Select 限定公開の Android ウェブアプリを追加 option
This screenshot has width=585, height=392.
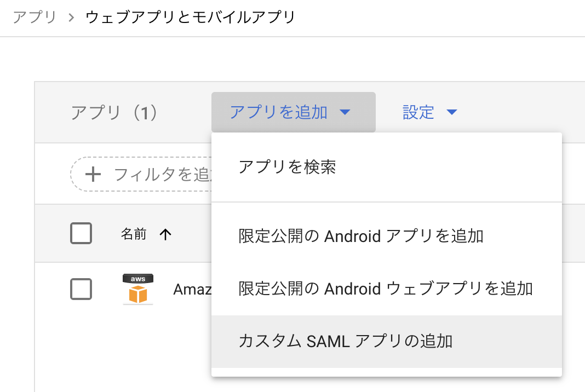point(385,289)
